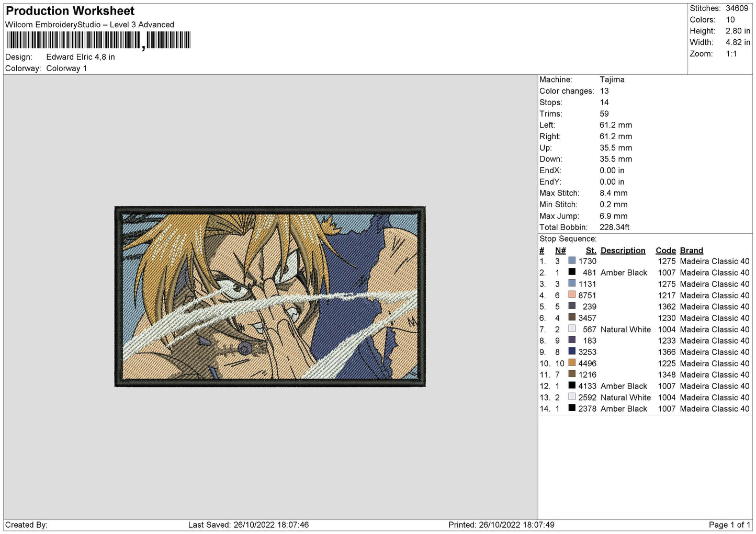Click 'Amber Black' description in stop 2
Screen dimensions: 756x534
tap(624, 272)
